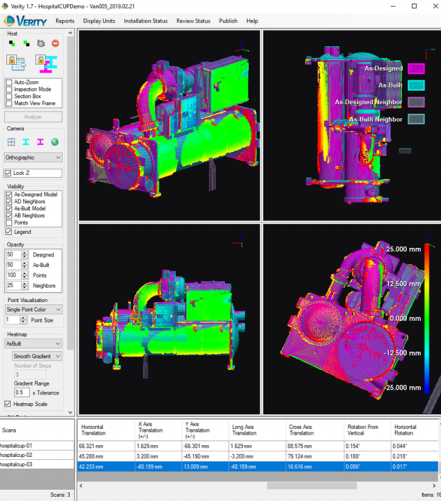441x501 pixels.
Task: Click the locked cyan-magenta beam icon
Action: click(47, 63)
